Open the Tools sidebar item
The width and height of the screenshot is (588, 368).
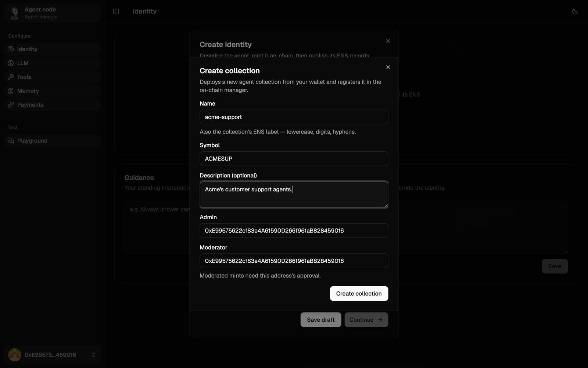tap(52, 77)
